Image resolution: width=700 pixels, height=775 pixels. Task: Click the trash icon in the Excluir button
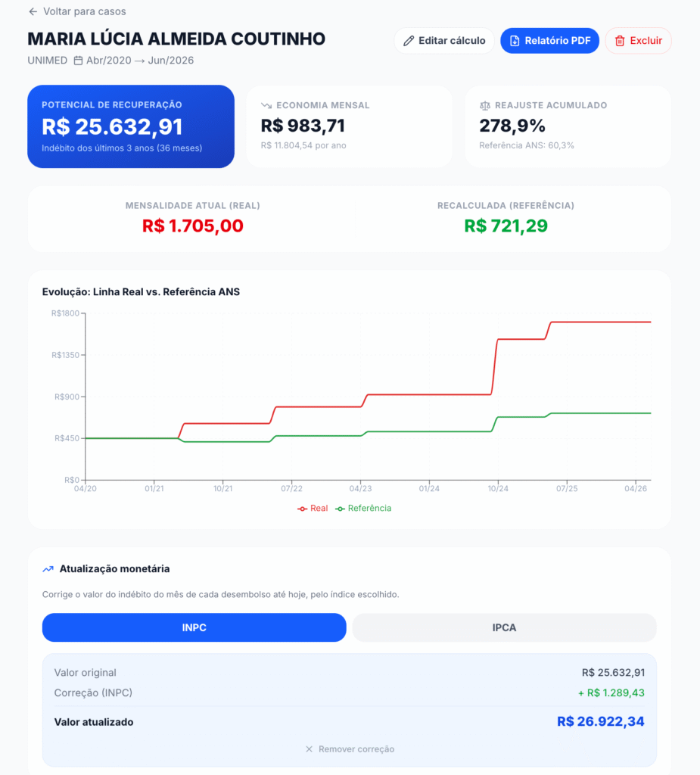click(x=620, y=41)
